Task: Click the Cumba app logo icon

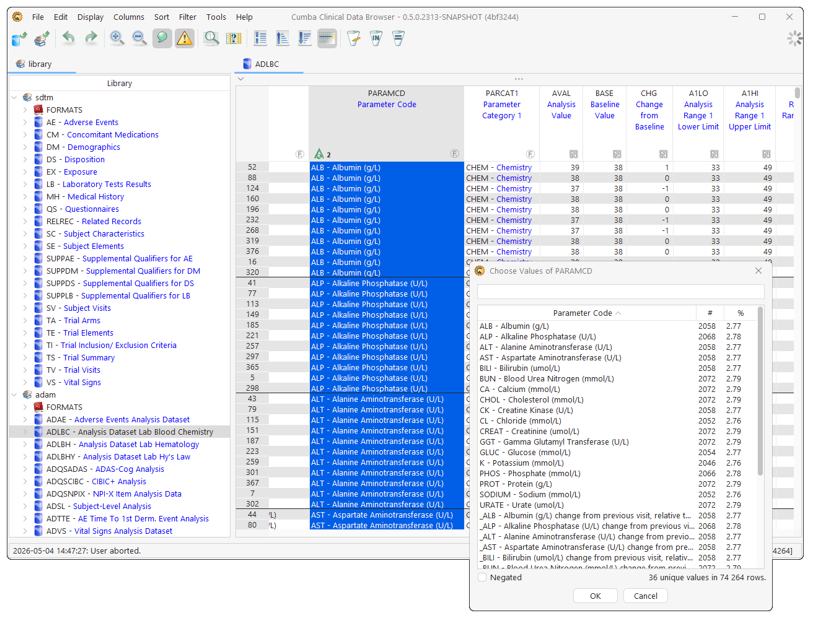Action: point(17,17)
